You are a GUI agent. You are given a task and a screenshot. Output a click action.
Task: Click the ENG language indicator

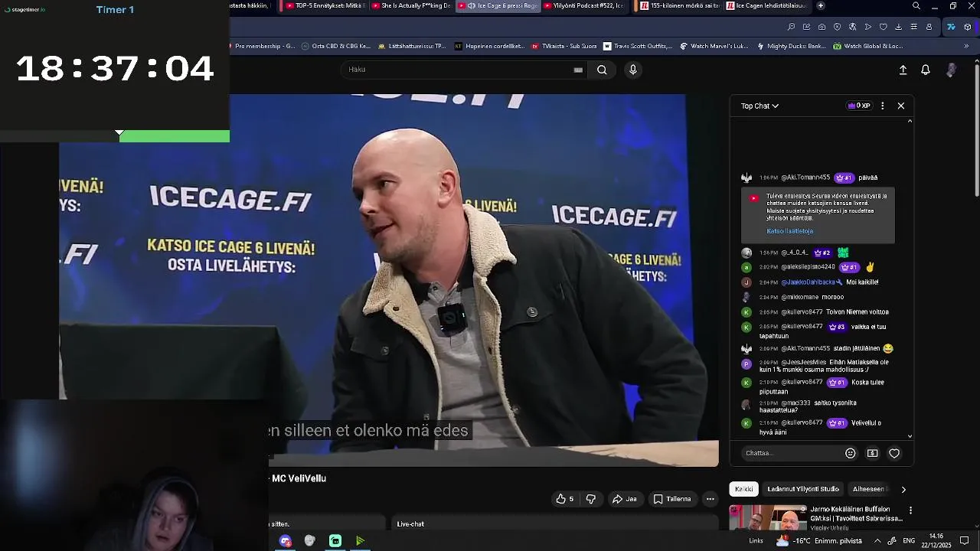pos(909,541)
